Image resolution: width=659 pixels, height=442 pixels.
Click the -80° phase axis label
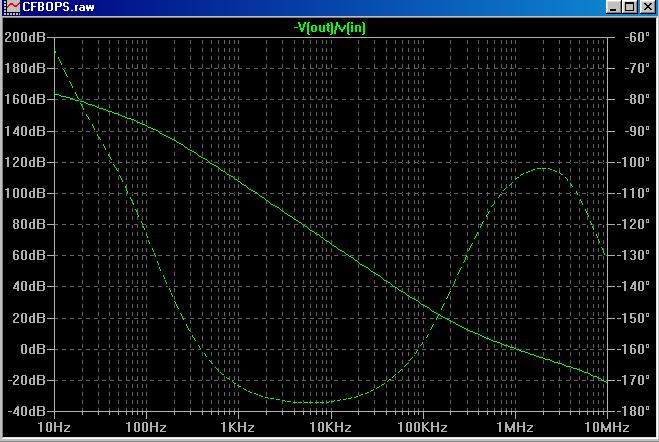coord(637,99)
